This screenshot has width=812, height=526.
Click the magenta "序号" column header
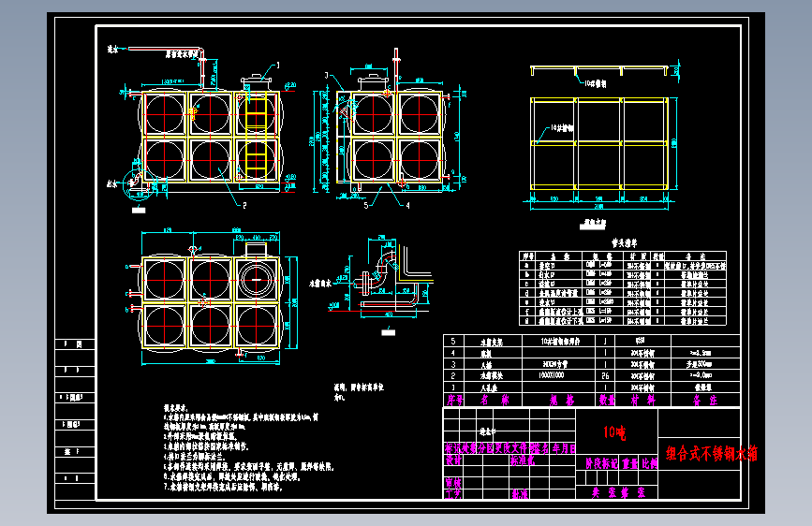454,401
